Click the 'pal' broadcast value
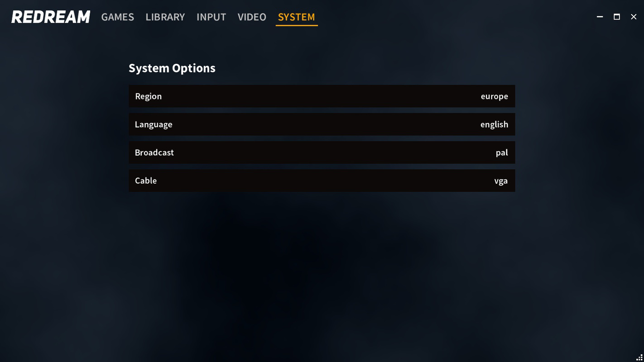Viewport: 644px width, 362px height. 502,153
